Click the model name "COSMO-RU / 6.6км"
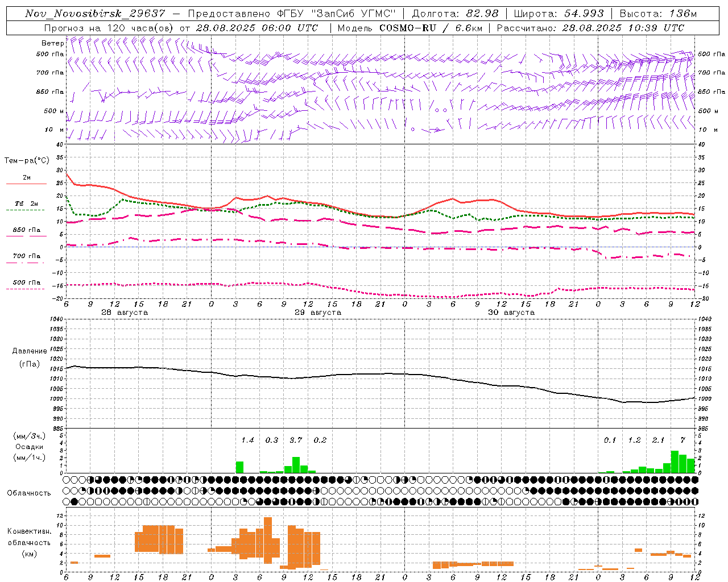This screenshot has width=728, height=582. click(431, 28)
